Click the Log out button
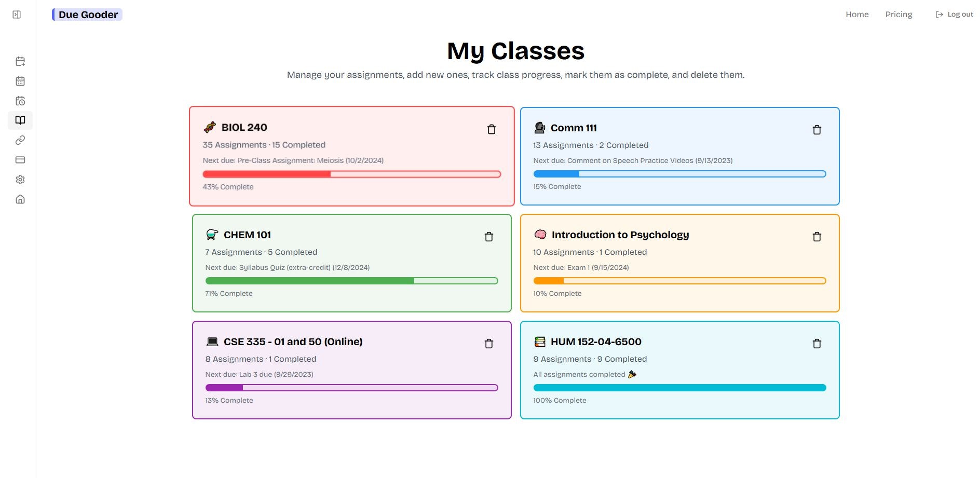Image resolution: width=980 pixels, height=478 pixels. (x=954, y=15)
